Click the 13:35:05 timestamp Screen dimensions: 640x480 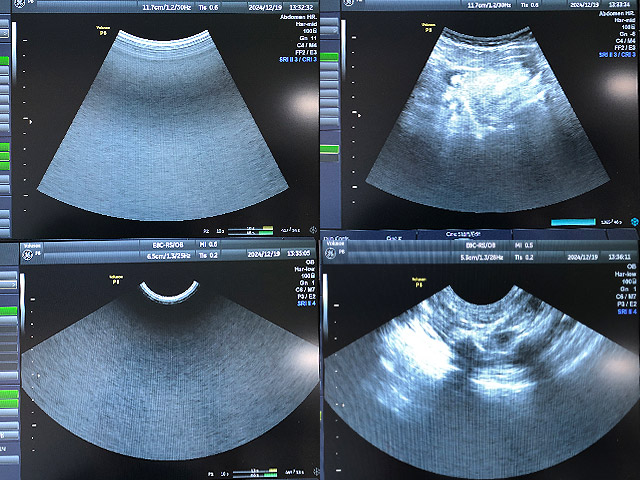299,253
